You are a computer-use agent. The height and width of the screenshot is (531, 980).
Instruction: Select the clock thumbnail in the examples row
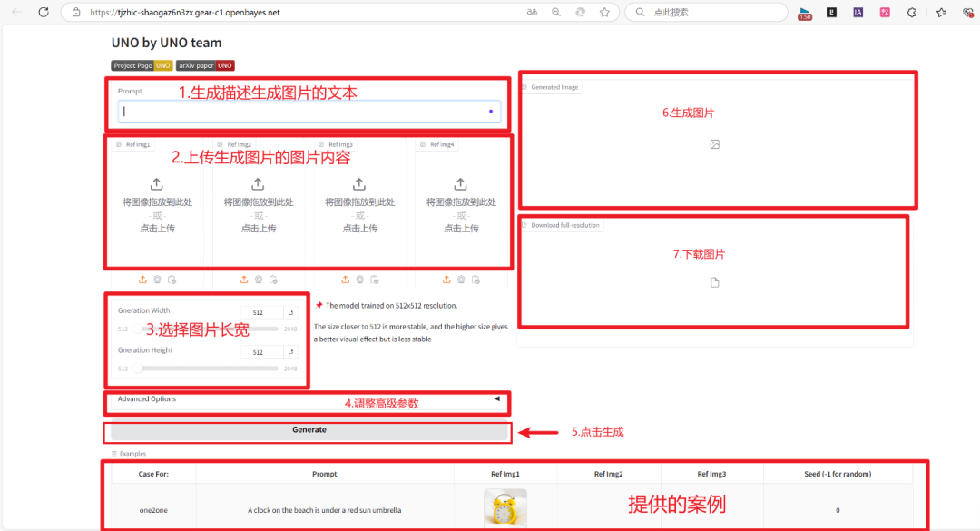click(505, 506)
